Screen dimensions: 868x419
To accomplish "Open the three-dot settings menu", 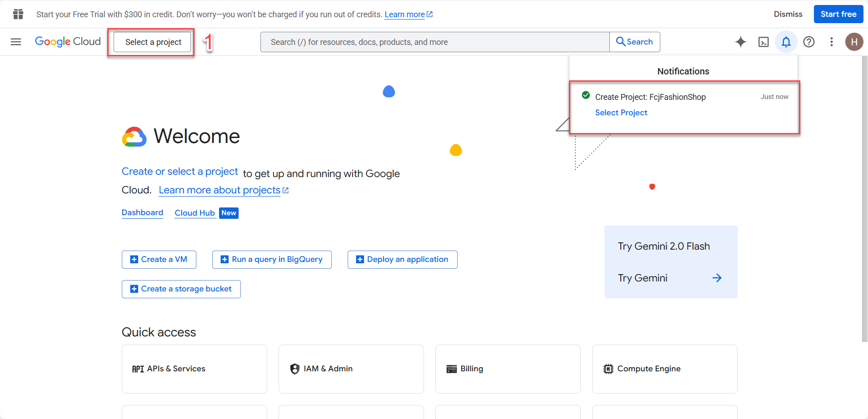I will [832, 42].
